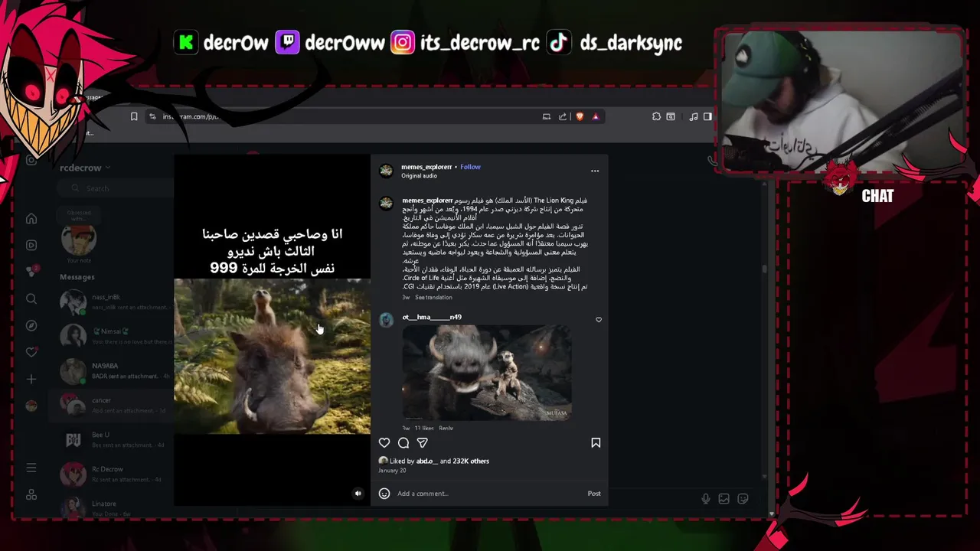Click the messages Search field

pyautogui.click(x=117, y=188)
